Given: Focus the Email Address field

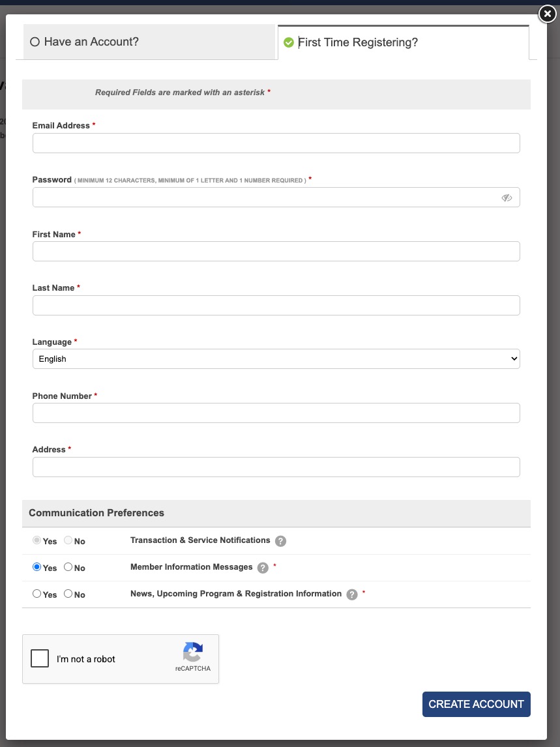Looking at the screenshot, I should pyautogui.click(x=276, y=143).
